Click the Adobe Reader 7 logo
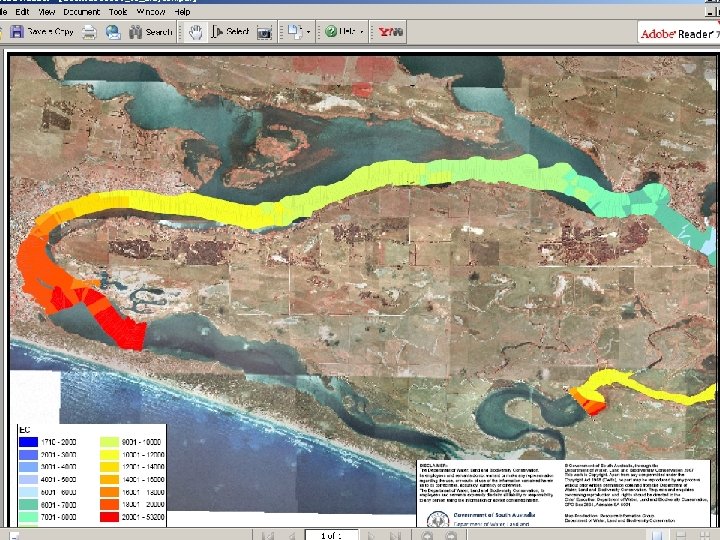The width and height of the screenshot is (720, 540). point(679,33)
